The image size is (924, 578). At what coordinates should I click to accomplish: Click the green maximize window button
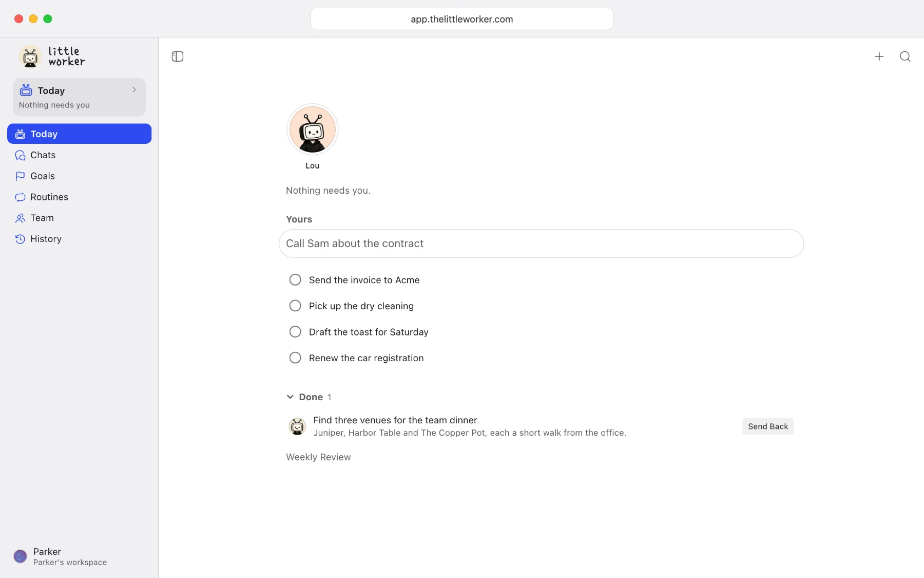tap(48, 19)
